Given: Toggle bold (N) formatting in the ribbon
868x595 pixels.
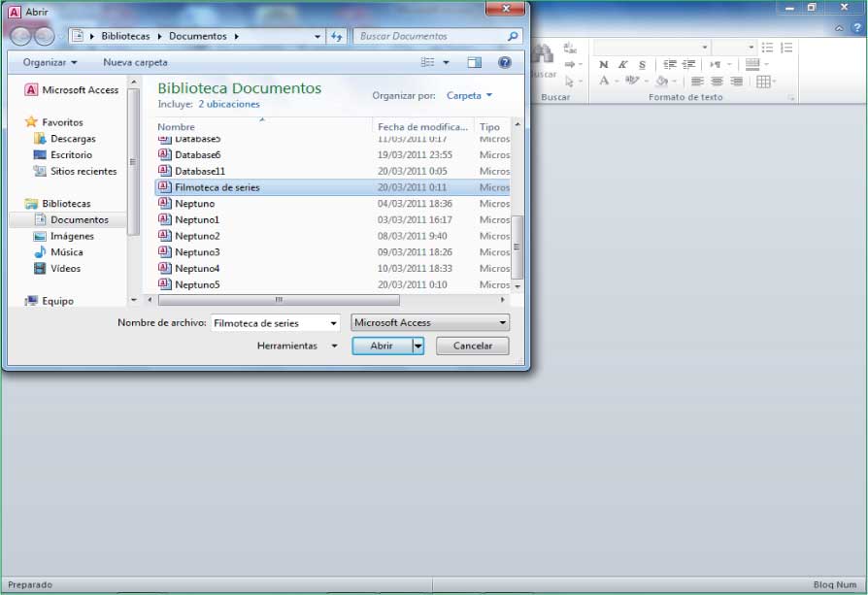Looking at the screenshot, I should click(x=603, y=65).
